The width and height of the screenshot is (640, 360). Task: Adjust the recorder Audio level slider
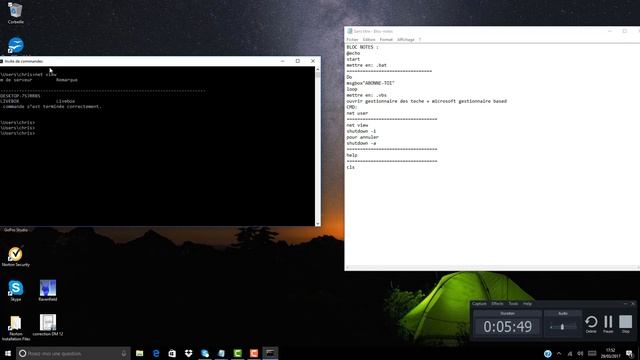click(562, 327)
